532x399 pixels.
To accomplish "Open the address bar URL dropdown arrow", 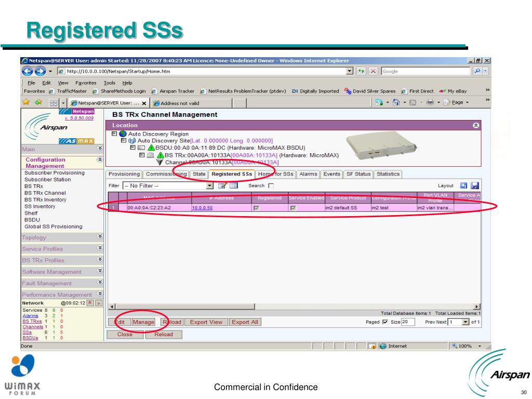I will [350, 71].
